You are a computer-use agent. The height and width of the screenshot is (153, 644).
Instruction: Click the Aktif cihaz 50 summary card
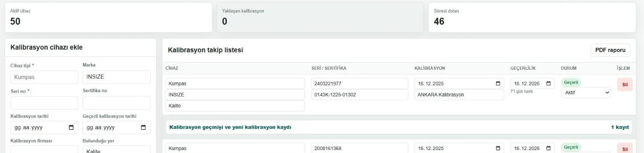[x=108, y=17]
